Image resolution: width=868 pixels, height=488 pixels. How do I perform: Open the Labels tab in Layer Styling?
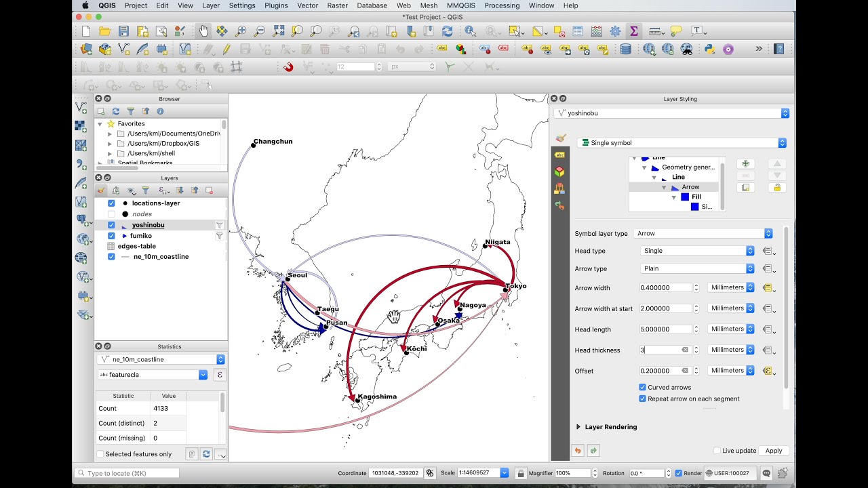pos(560,155)
